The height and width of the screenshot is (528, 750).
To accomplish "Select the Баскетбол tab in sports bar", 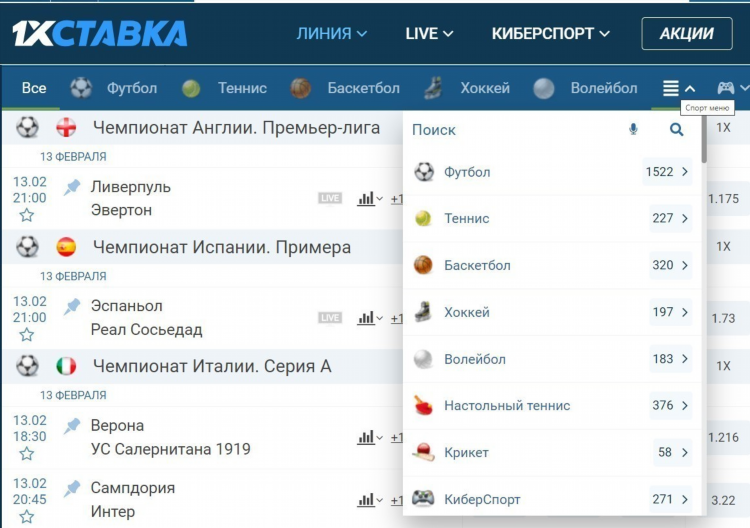I will pyautogui.click(x=345, y=88).
